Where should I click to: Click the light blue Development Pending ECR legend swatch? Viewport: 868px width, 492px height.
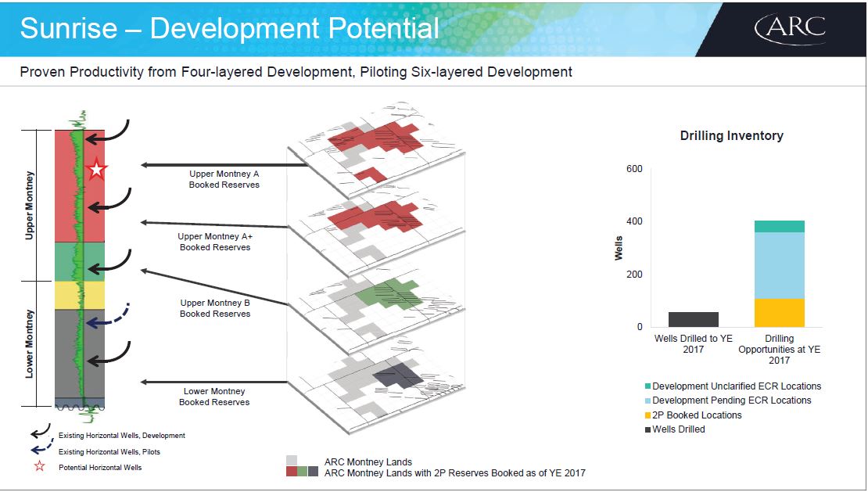click(x=647, y=400)
